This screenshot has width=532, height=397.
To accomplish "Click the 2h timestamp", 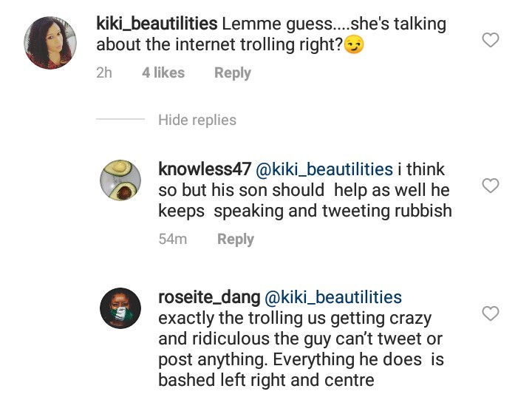I will tap(104, 73).
